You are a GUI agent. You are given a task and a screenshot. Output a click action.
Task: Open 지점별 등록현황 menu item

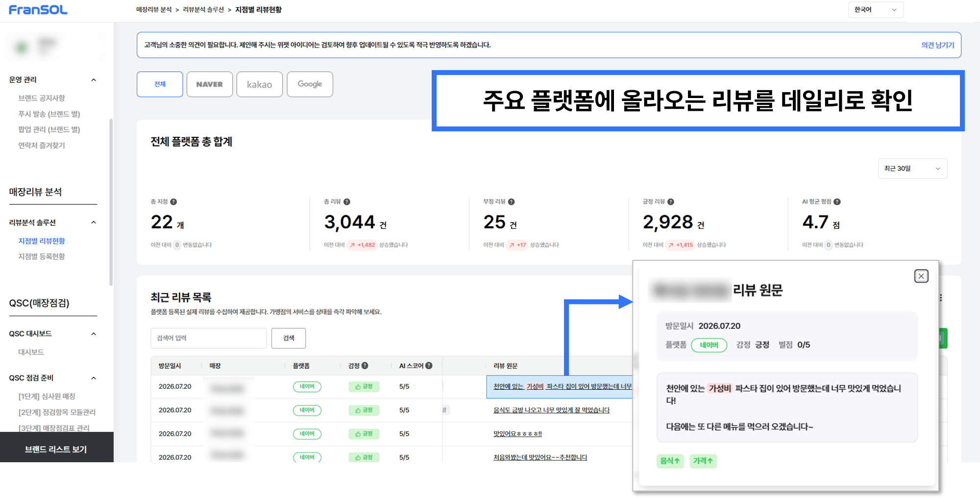click(42, 256)
